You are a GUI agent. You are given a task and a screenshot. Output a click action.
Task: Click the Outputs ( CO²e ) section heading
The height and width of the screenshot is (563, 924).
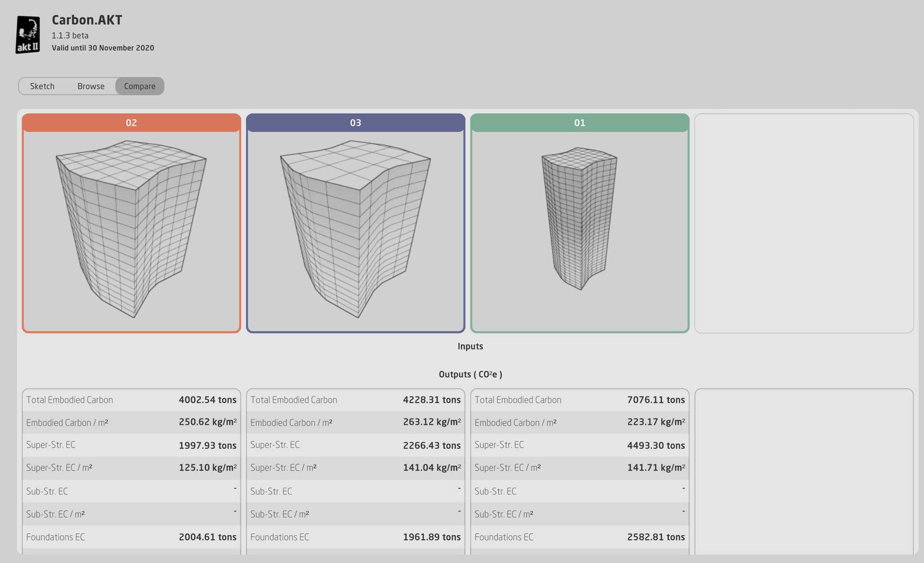point(470,374)
